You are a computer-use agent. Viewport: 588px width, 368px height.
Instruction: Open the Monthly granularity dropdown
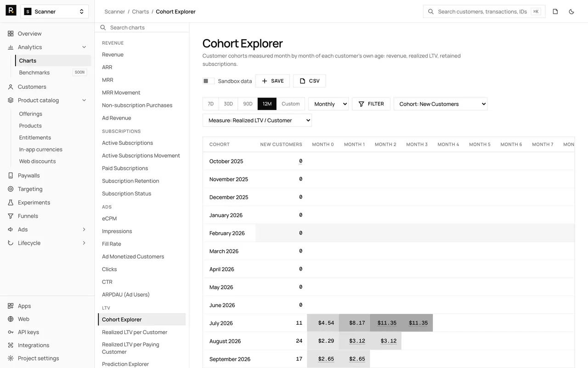click(328, 104)
